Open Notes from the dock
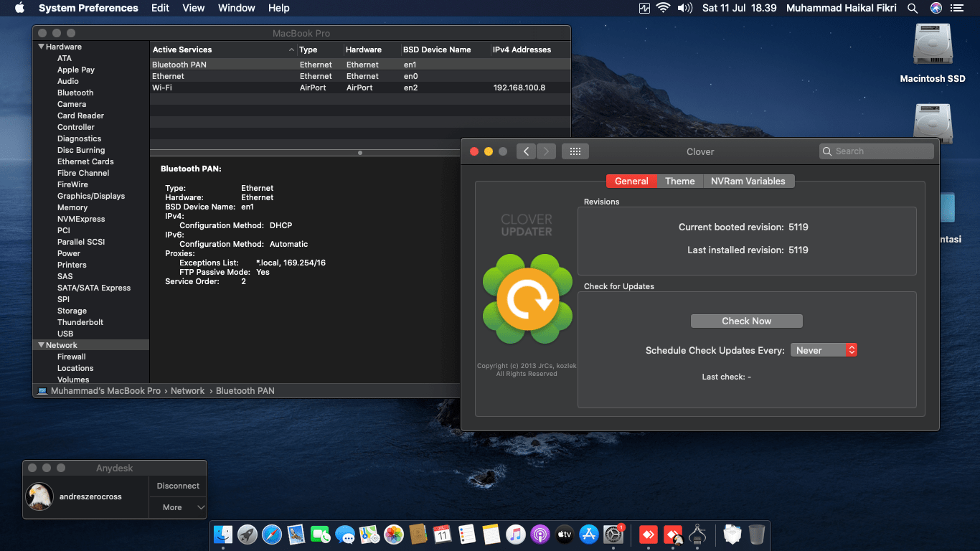 (491, 534)
